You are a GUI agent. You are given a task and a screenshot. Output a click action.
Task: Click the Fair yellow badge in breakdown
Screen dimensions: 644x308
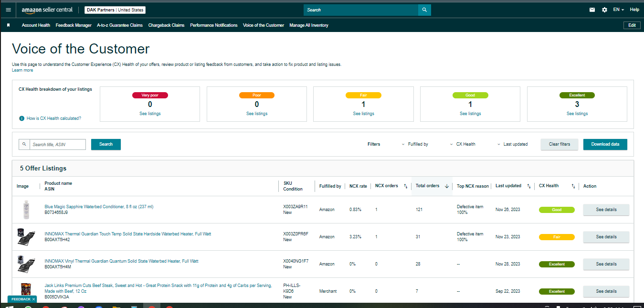363,95
